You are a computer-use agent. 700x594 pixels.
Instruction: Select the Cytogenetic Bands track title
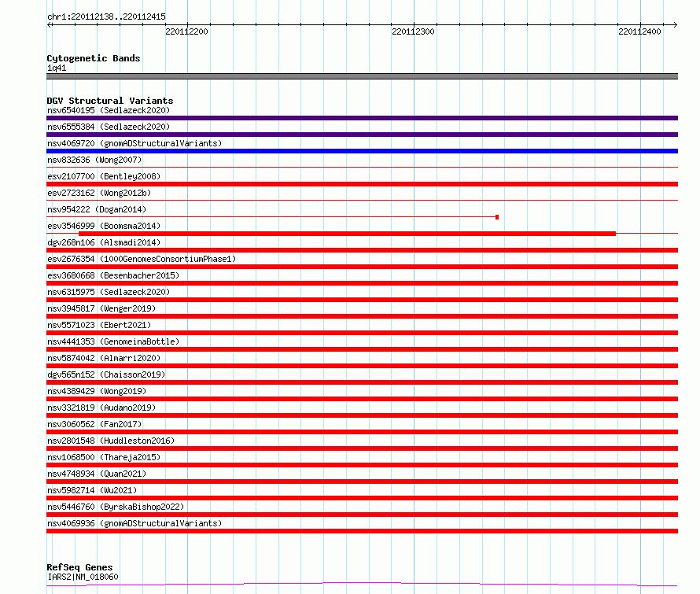coord(94,58)
